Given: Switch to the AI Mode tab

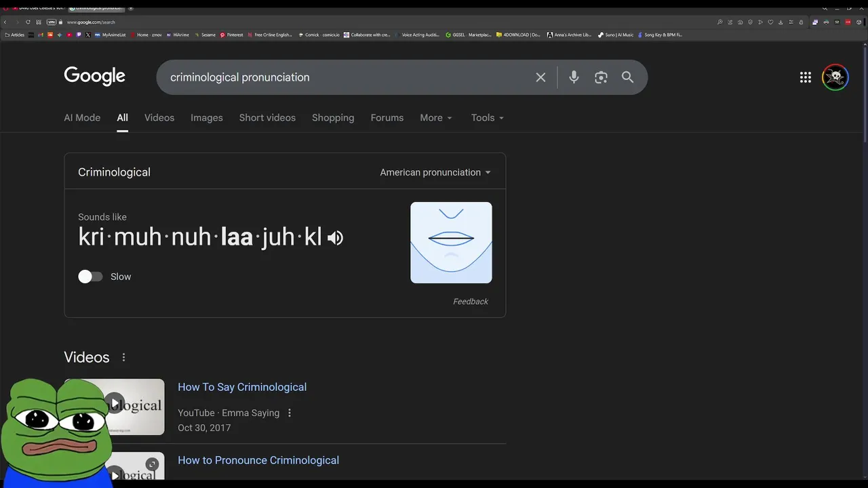Looking at the screenshot, I should [82, 118].
